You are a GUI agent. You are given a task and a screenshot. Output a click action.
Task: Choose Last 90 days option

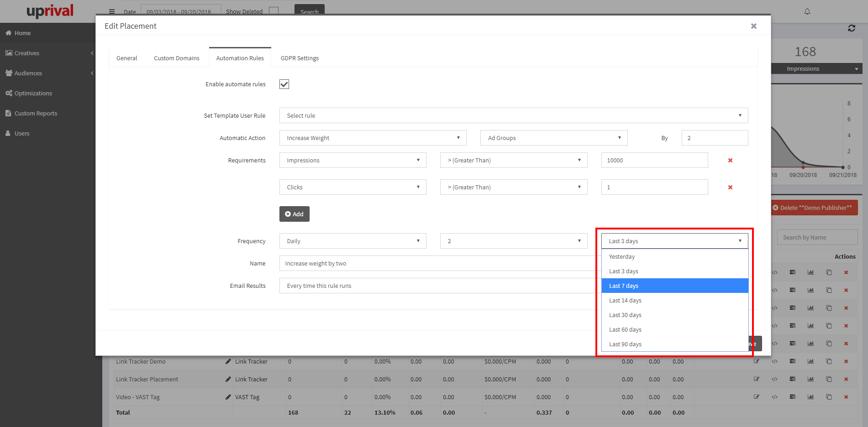[x=675, y=344]
